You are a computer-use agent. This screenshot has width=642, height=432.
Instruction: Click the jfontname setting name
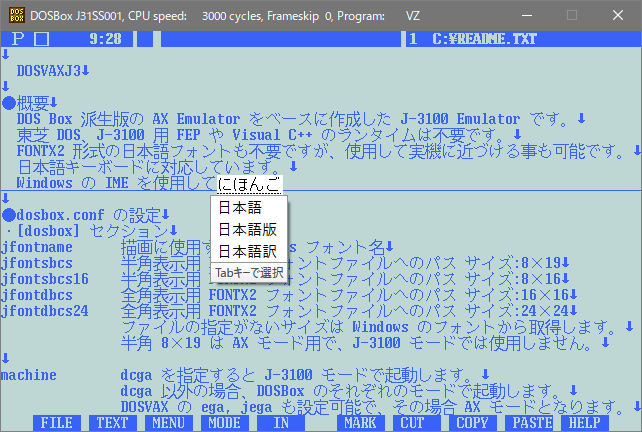coord(36,247)
